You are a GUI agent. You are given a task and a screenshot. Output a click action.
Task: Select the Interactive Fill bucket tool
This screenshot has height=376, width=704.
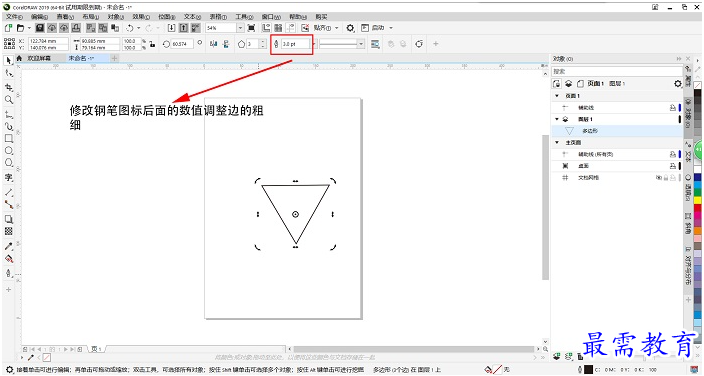tap(9, 259)
